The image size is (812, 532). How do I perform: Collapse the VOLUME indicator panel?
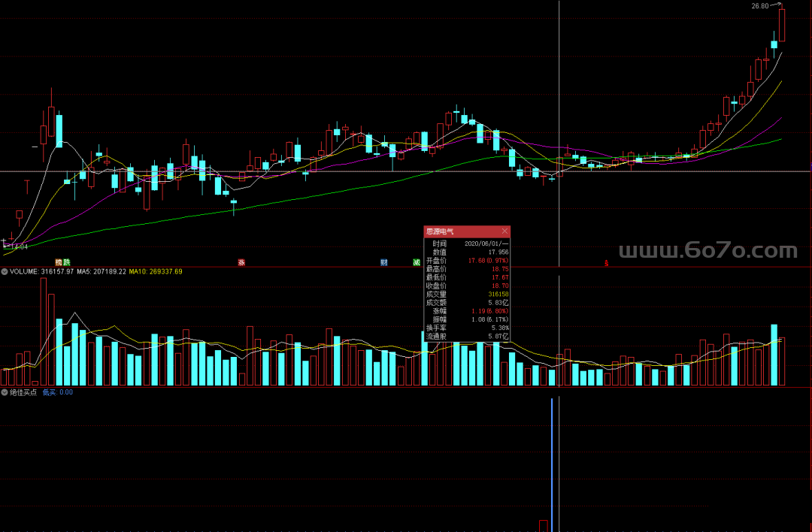pos(5,271)
